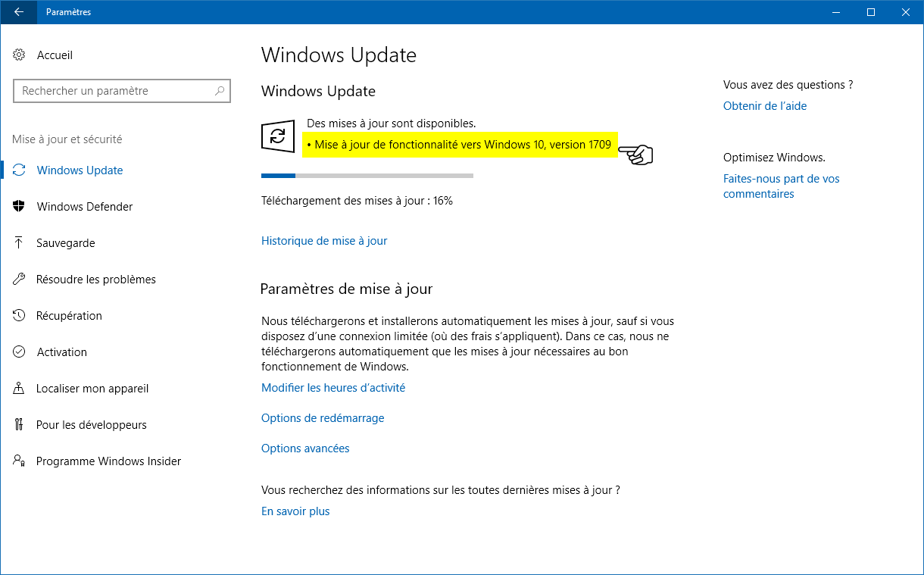Click the Programme Windows Insider icon
924x575 pixels.
[x=20, y=461]
